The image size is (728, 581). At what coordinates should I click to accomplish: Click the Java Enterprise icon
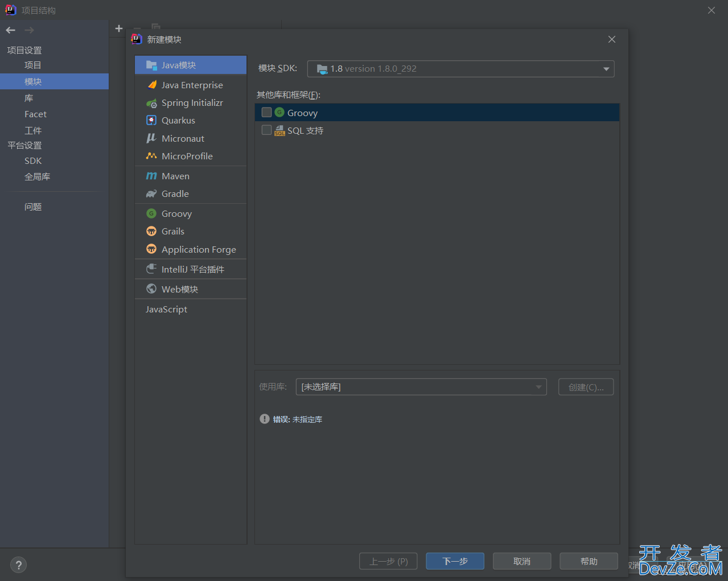[151, 85]
